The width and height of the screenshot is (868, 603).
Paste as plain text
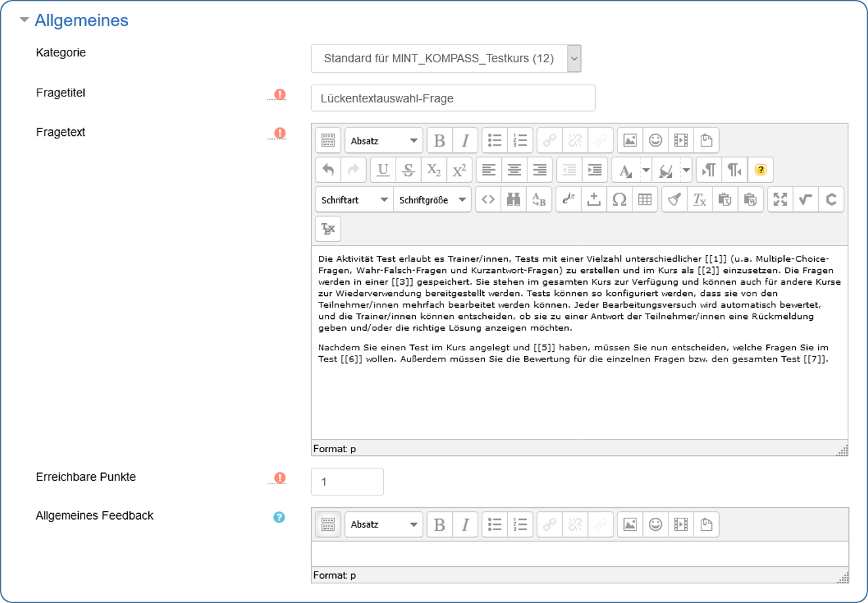[x=725, y=199]
